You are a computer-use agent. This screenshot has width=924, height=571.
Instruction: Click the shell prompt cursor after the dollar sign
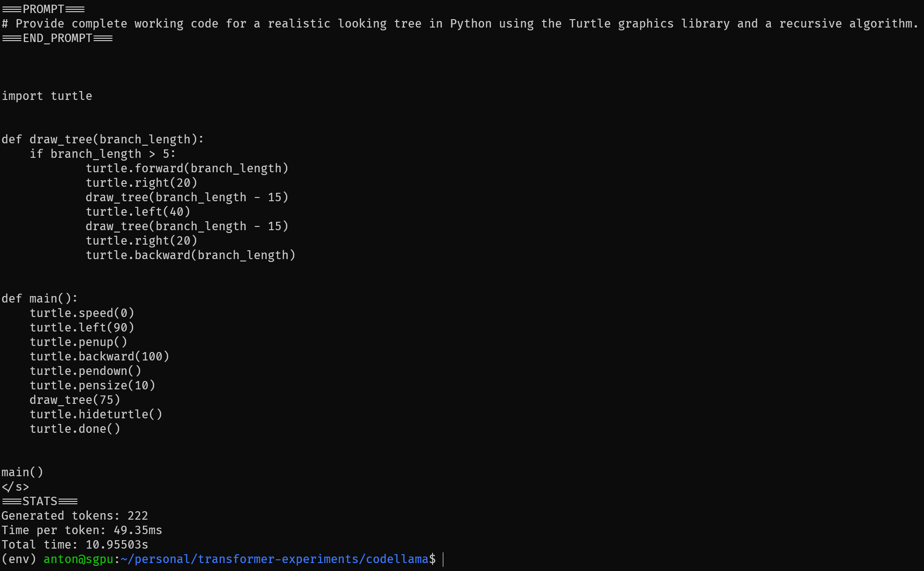443,559
